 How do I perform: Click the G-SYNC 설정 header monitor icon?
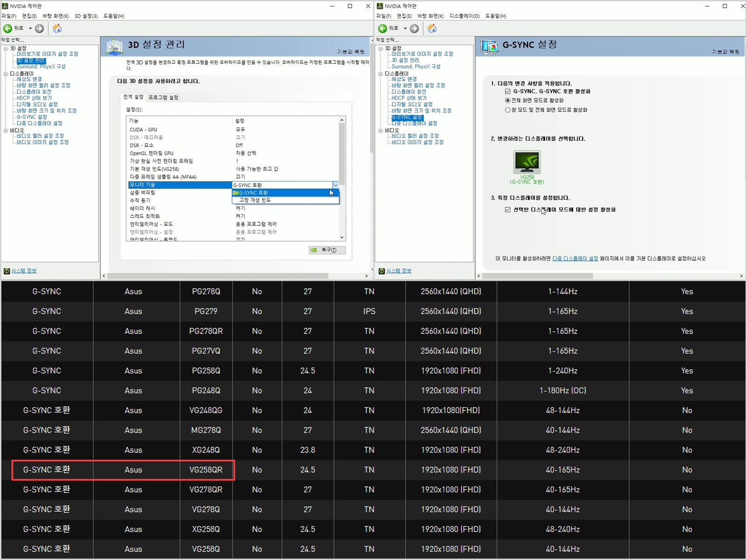point(490,47)
